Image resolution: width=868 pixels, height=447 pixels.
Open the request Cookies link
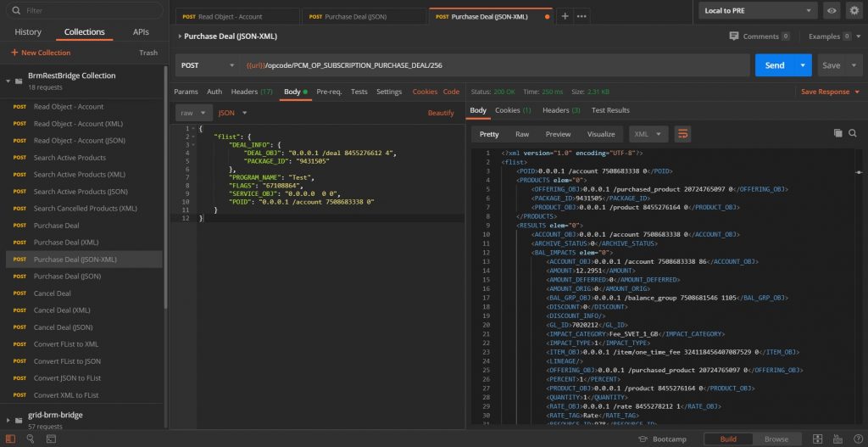(x=426, y=92)
